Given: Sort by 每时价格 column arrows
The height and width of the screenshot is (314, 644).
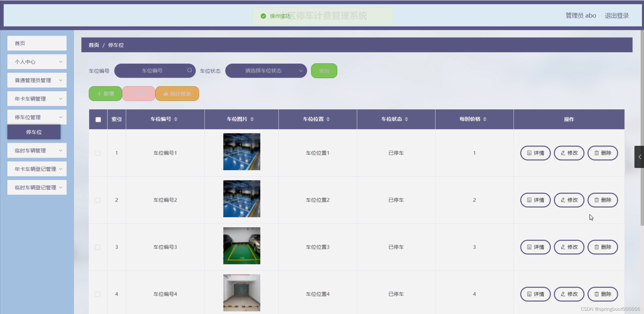Looking at the screenshot, I should [x=485, y=119].
